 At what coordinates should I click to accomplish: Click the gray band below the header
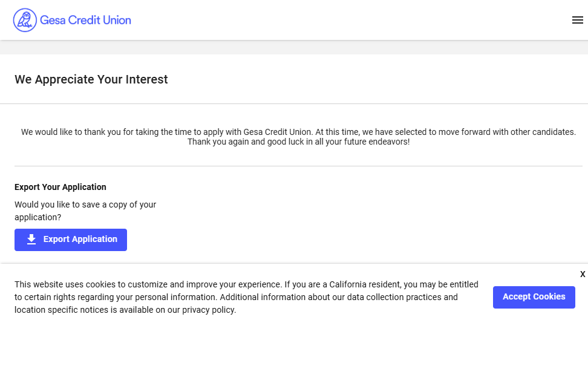click(294, 47)
